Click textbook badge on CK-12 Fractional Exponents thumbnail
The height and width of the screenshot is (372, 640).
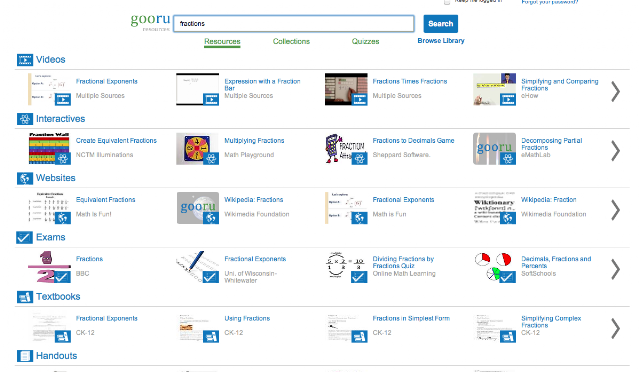[63, 336]
